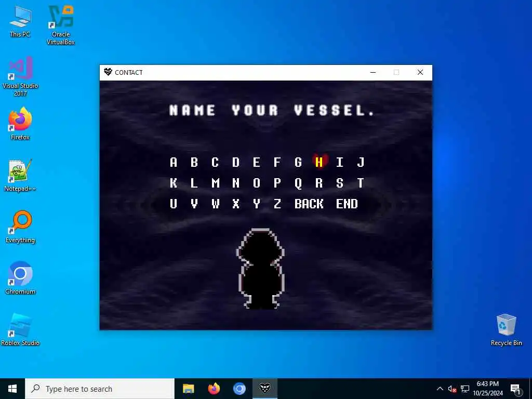Choose letter Y in the alphabet grid

[257, 204]
